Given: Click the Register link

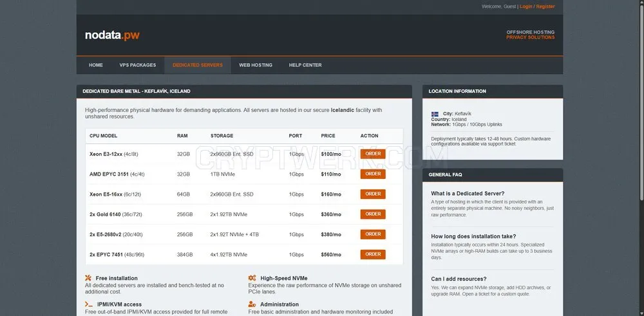Looking at the screenshot, I should coord(545,6).
